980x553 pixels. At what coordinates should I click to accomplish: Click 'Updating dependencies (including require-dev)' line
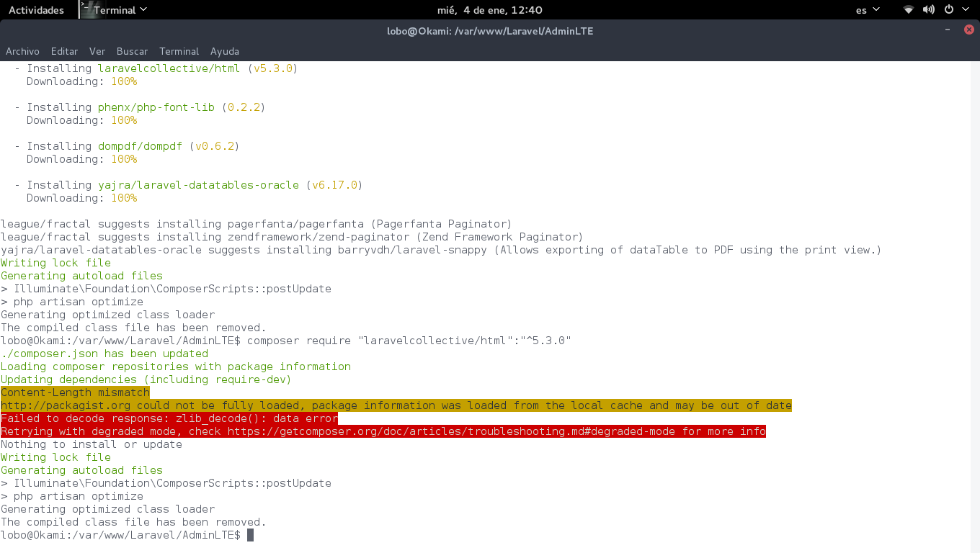tap(146, 379)
